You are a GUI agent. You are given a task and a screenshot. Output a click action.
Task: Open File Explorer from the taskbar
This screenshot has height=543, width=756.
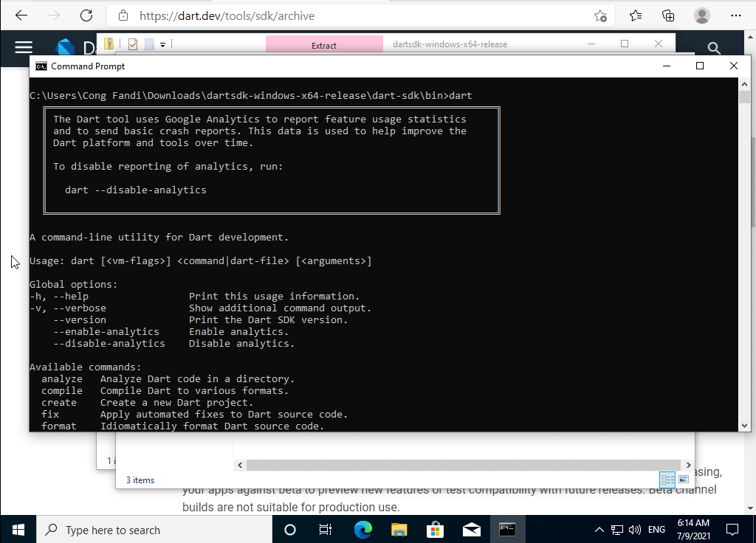point(399,530)
